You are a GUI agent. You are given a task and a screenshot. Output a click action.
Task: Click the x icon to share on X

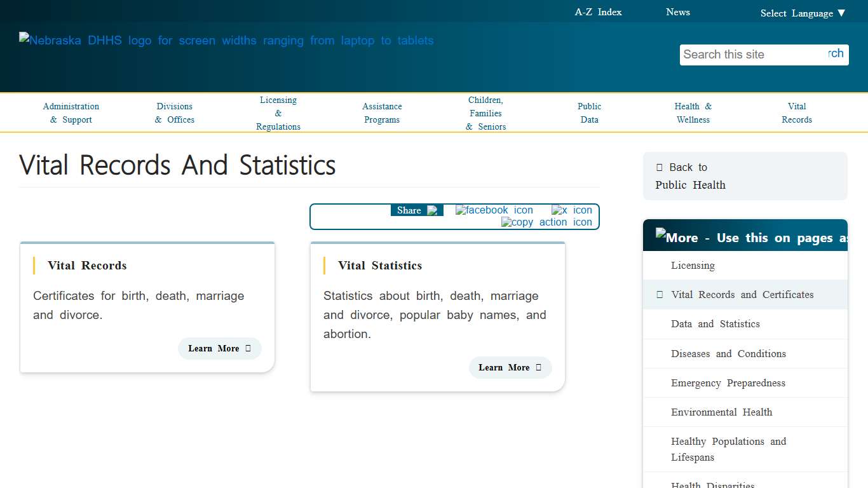pyautogui.click(x=571, y=210)
